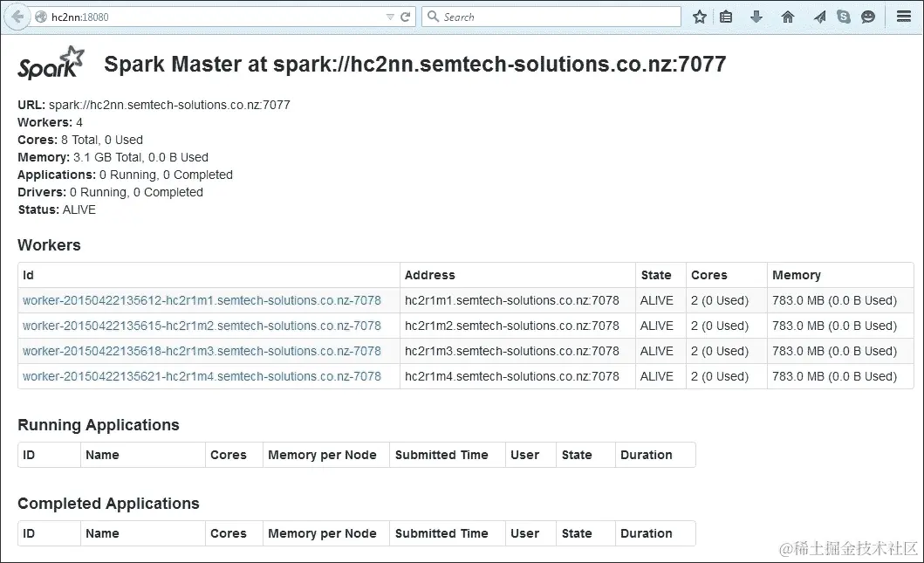Click the bookmark star icon
This screenshot has width=924, height=563.
click(x=700, y=17)
